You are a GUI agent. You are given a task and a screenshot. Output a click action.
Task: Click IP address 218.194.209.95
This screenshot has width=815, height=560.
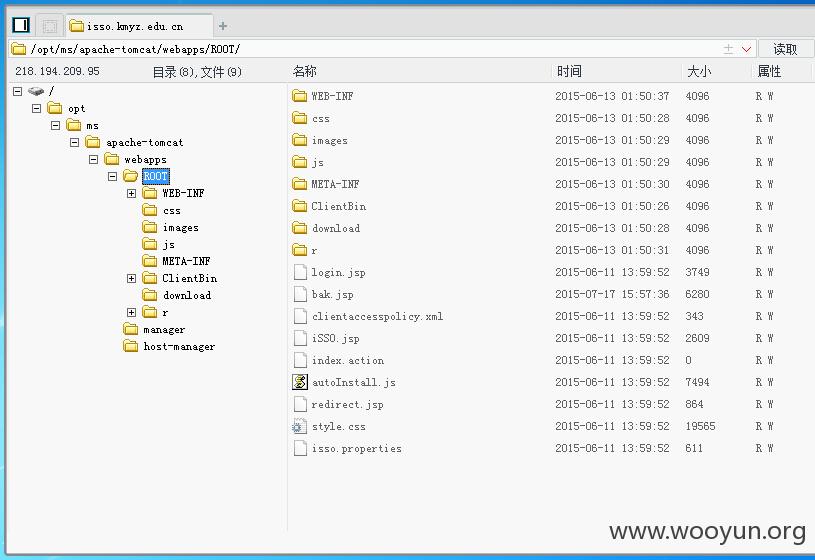(x=57, y=71)
